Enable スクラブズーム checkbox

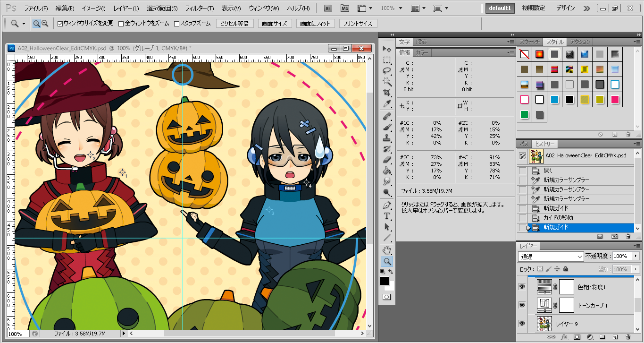[x=176, y=24]
